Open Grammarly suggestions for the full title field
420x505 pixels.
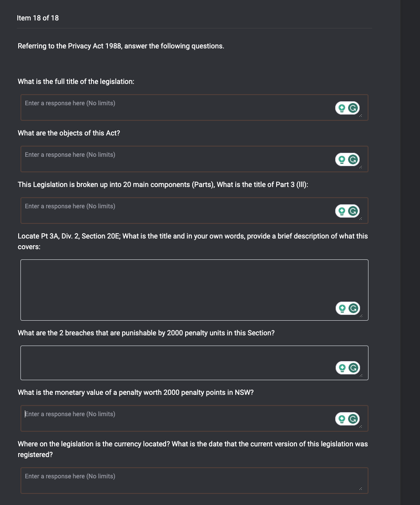coord(342,107)
